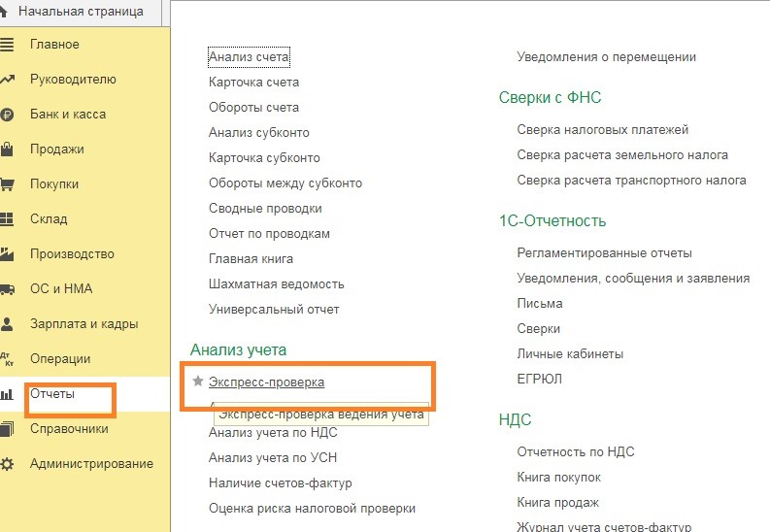Open Оценка риска налоговой проверки
770x532 pixels.
[x=313, y=509]
